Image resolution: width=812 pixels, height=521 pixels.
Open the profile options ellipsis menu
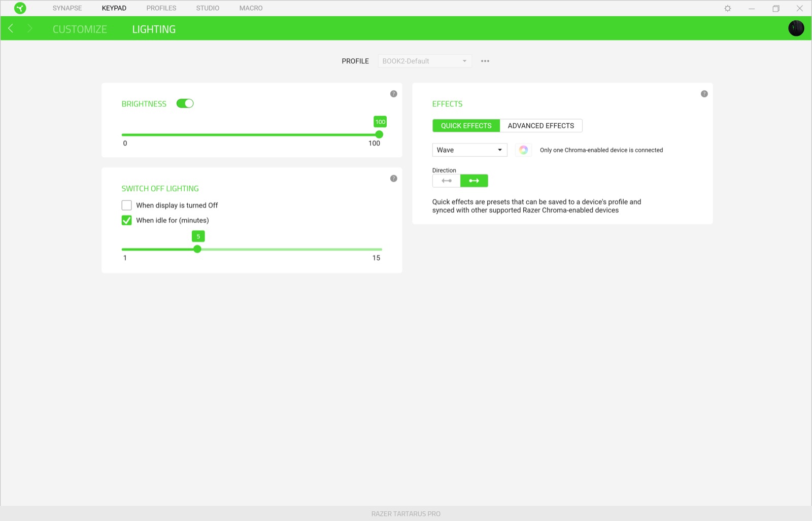pos(485,61)
